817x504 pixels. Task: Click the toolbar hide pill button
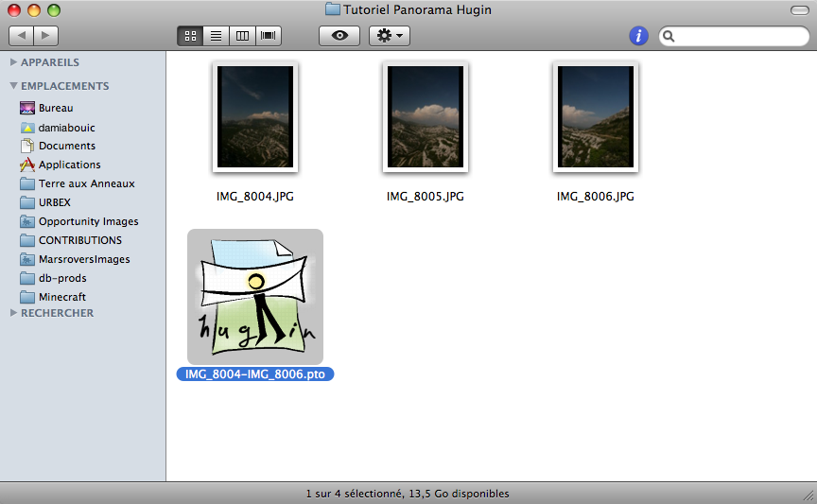tap(799, 9)
